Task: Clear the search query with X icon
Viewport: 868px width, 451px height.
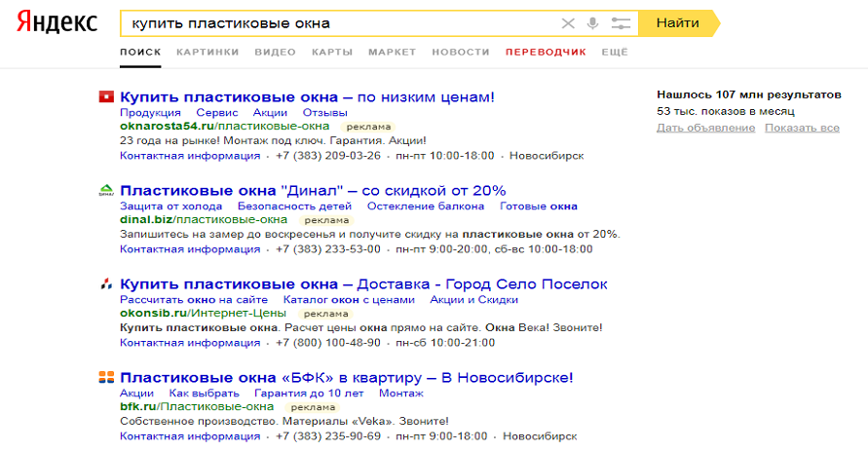Action: pyautogui.click(x=568, y=23)
